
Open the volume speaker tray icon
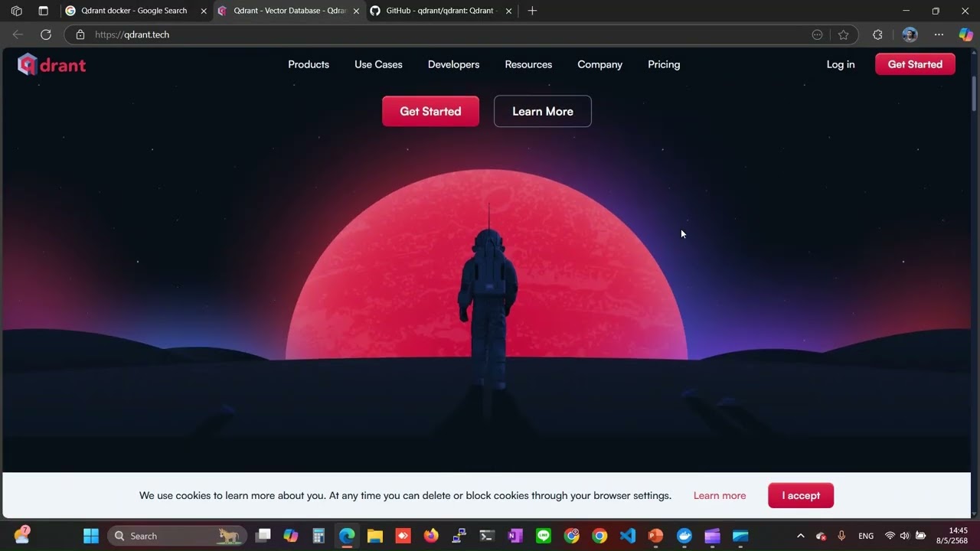point(905,536)
